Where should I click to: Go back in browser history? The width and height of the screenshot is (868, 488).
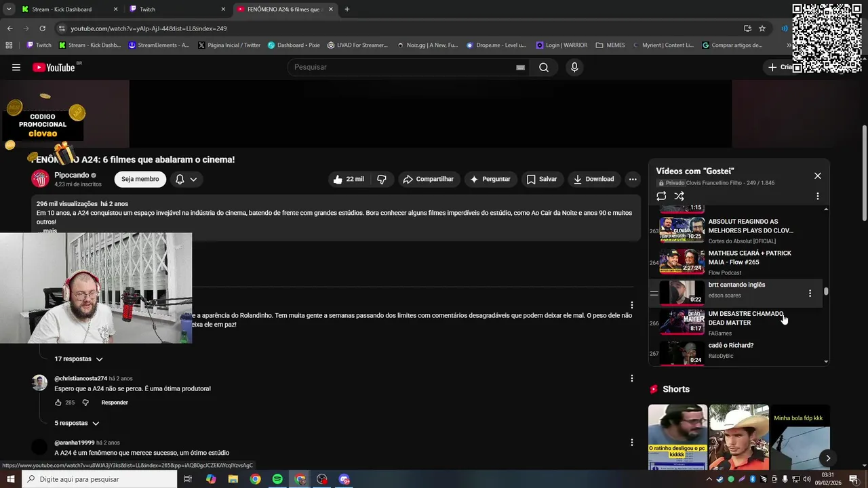pyautogui.click(x=9, y=28)
